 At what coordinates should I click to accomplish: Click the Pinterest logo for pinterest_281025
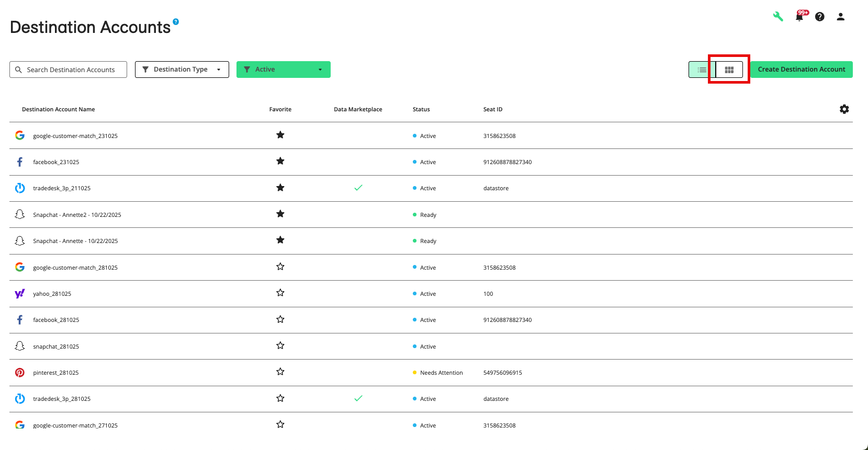coord(20,373)
